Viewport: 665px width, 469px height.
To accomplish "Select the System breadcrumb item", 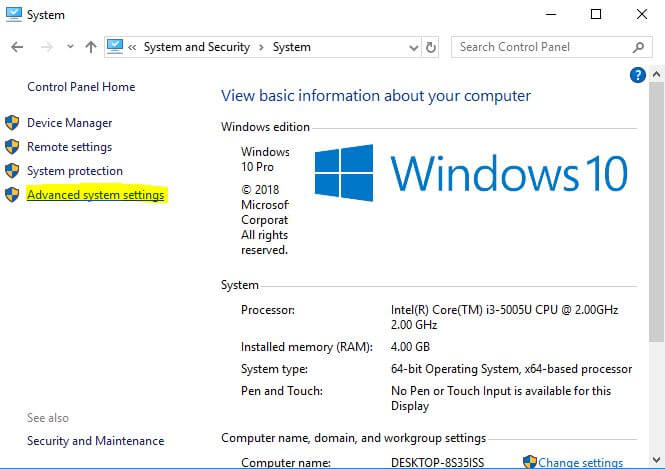I will (292, 47).
